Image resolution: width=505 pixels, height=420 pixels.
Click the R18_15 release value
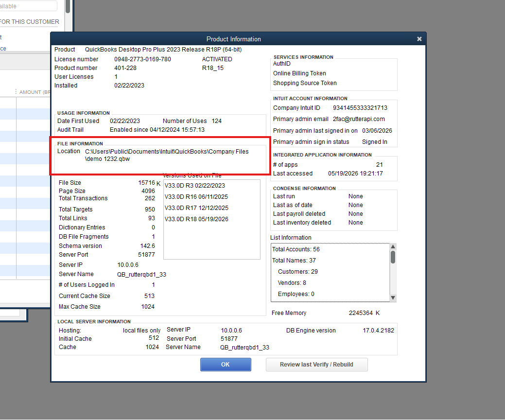[212, 68]
